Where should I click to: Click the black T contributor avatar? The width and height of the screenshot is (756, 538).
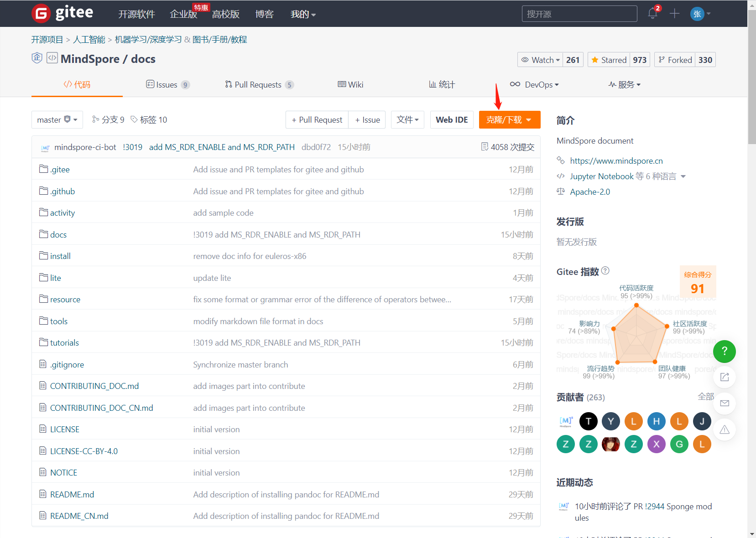[589, 421]
